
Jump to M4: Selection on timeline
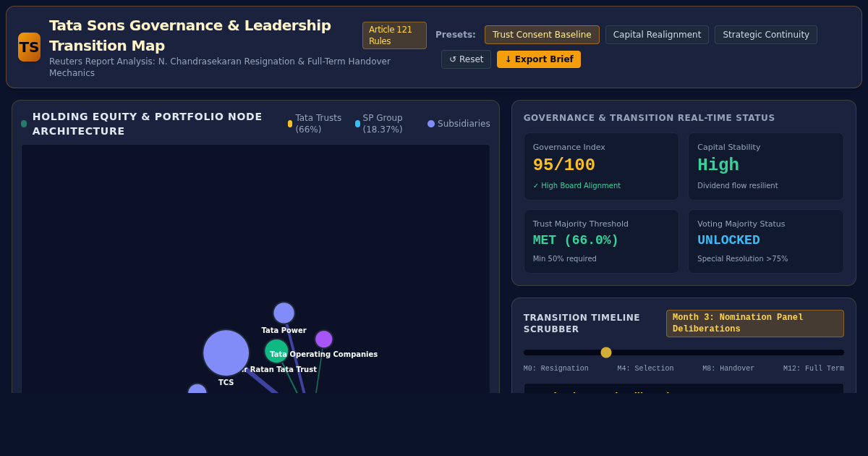click(645, 368)
